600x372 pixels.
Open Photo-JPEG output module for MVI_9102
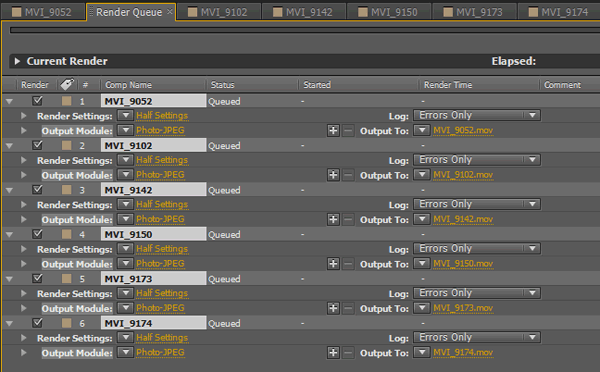[x=160, y=175]
